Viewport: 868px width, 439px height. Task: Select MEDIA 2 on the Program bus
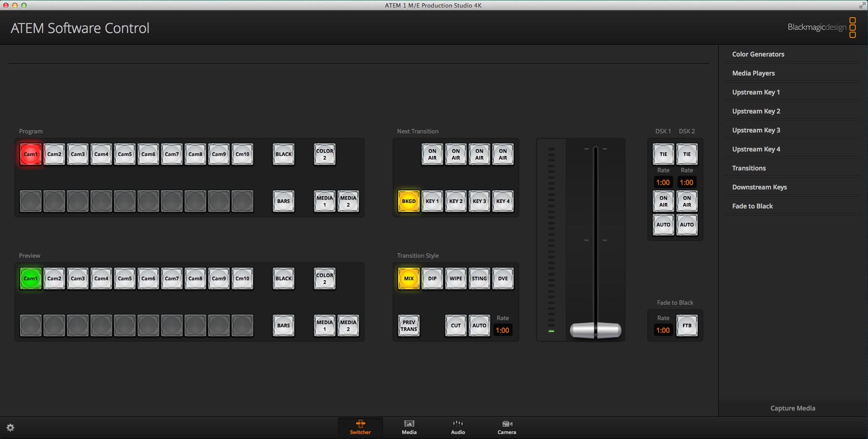tap(348, 201)
